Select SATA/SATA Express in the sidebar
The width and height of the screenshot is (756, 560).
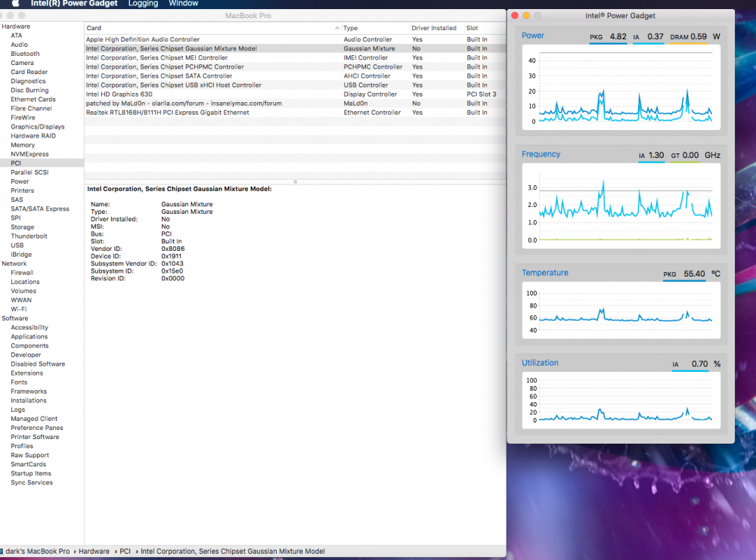tap(40, 209)
